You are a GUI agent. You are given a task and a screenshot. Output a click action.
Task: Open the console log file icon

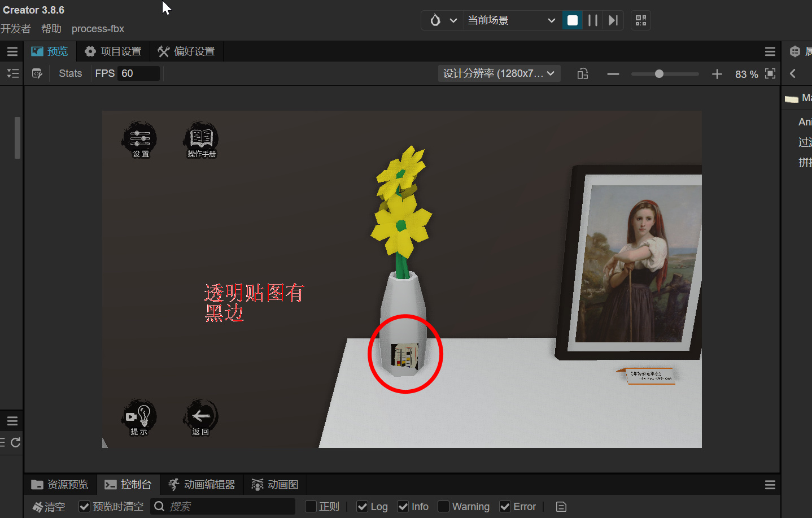561,507
